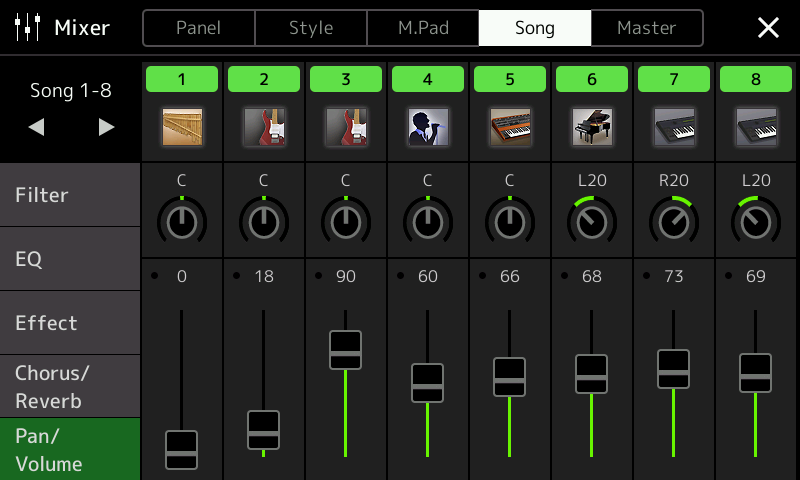Click channel 8 volume fader at 69
Screen dimensions: 800x480
[756, 373]
